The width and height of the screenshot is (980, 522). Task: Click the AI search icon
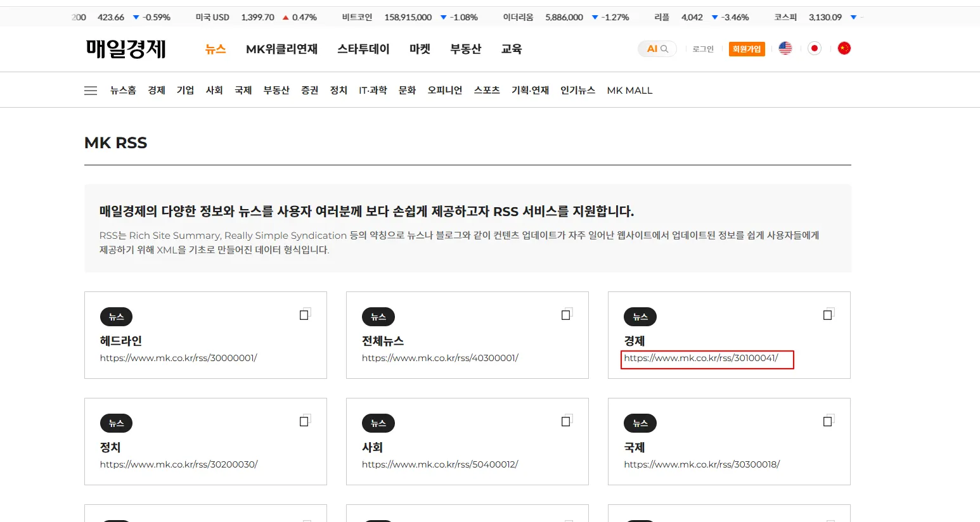pos(657,49)
